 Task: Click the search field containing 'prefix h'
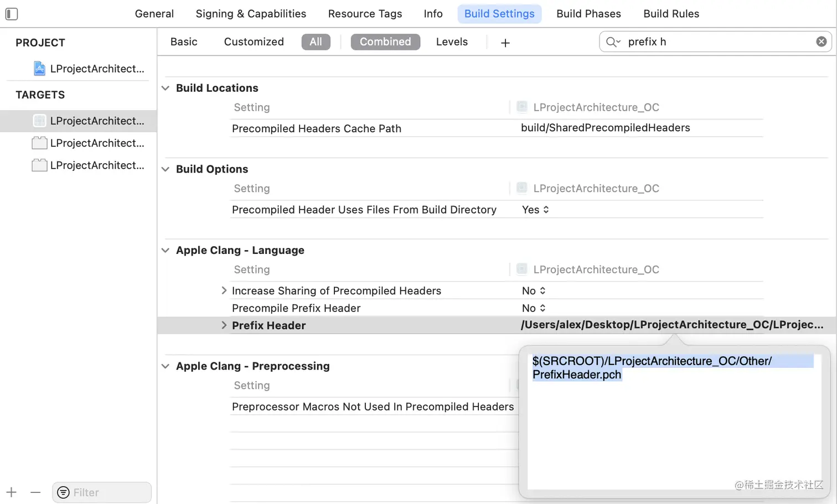click(x=715, y=41)
